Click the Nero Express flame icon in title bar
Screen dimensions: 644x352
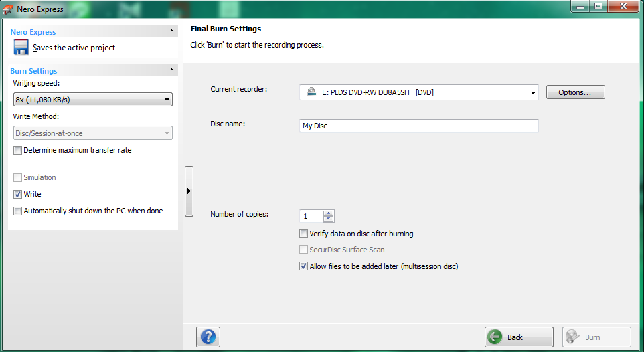pyautogui.click(x=8, y=9)
